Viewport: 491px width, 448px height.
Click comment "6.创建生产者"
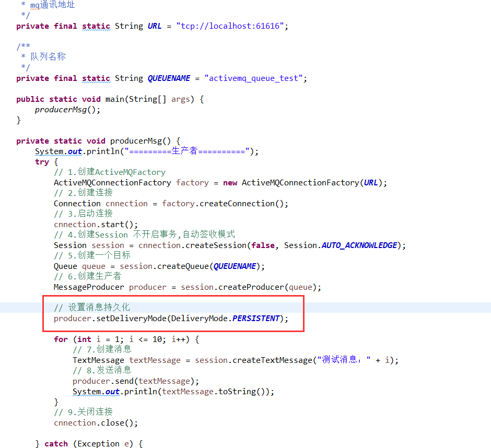[x=88, y=276]
